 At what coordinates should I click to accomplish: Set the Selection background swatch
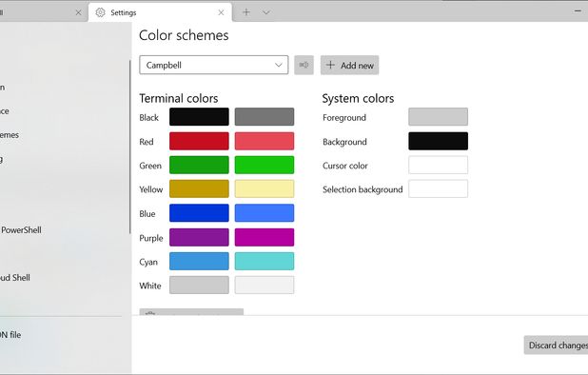pos(438,188)
